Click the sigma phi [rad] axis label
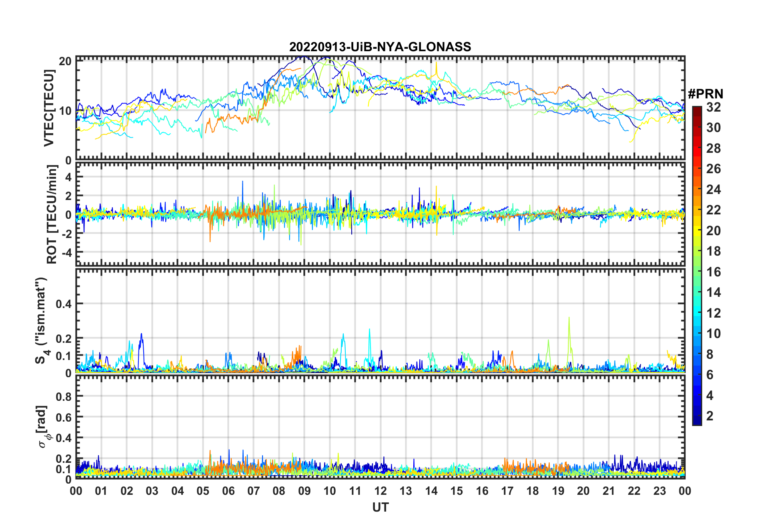The image size is (761, 532). coord(44,426)
